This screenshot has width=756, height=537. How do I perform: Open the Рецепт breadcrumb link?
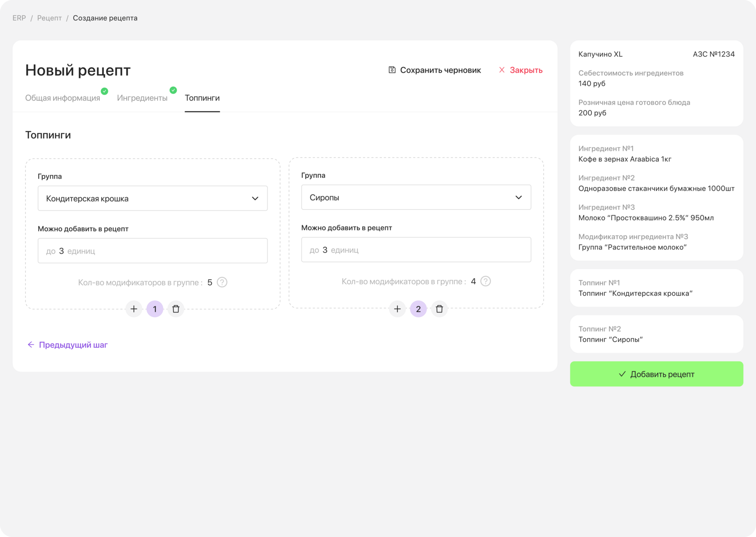coord(49,18)
